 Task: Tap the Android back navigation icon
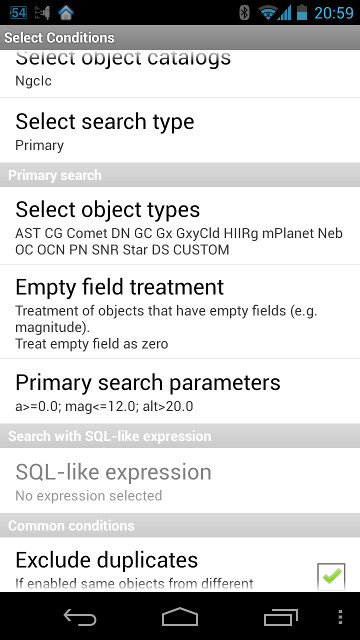click(80, 617)
